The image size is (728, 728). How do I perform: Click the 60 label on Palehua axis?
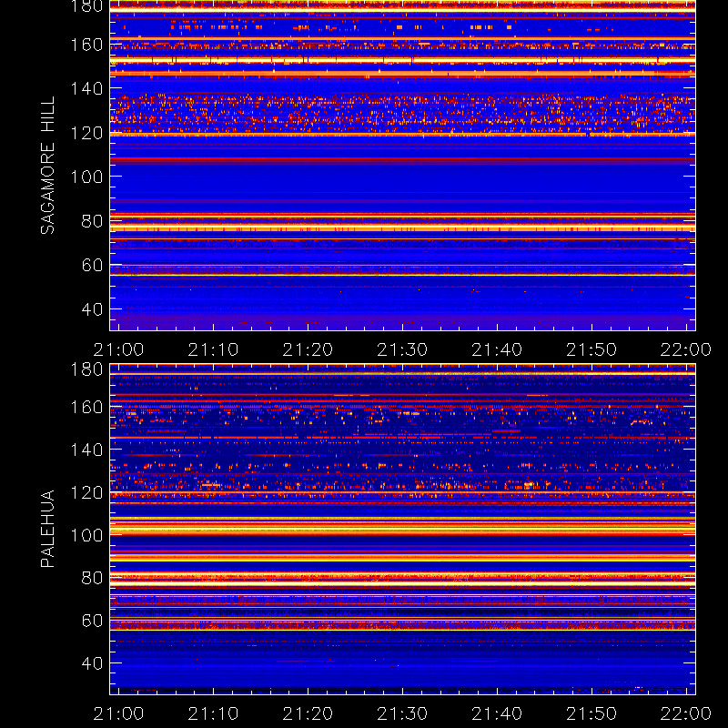click(92, 621)
